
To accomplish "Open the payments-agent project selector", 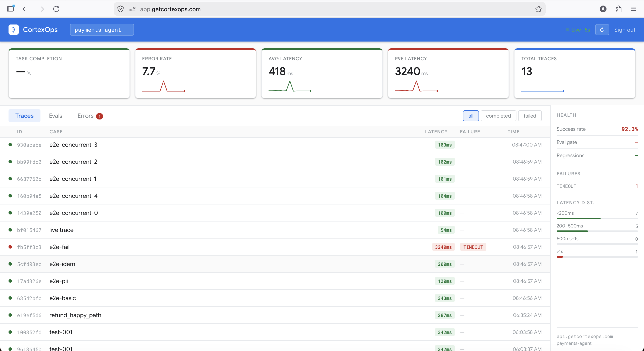I will 102,30.
